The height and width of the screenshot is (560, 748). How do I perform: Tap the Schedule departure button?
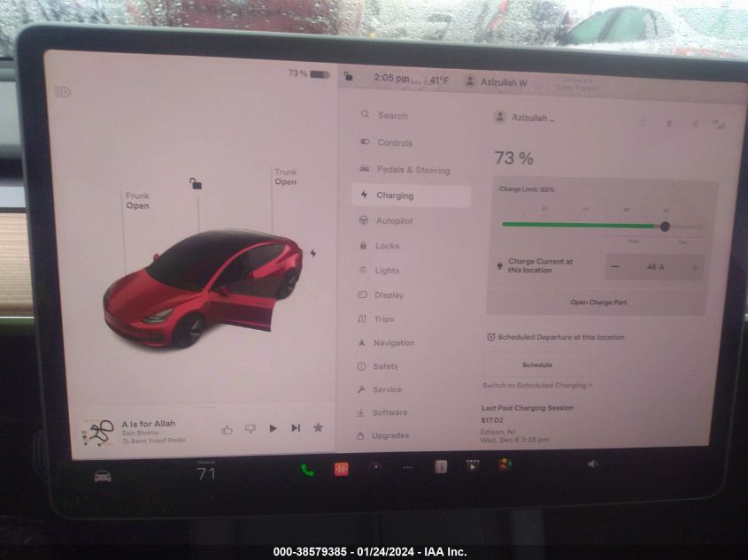coord(537,364)
